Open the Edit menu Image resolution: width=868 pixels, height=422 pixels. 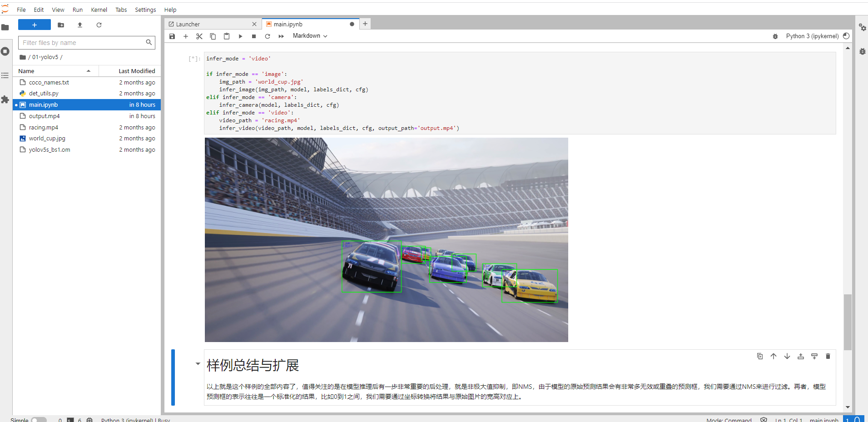coord(39,10)
